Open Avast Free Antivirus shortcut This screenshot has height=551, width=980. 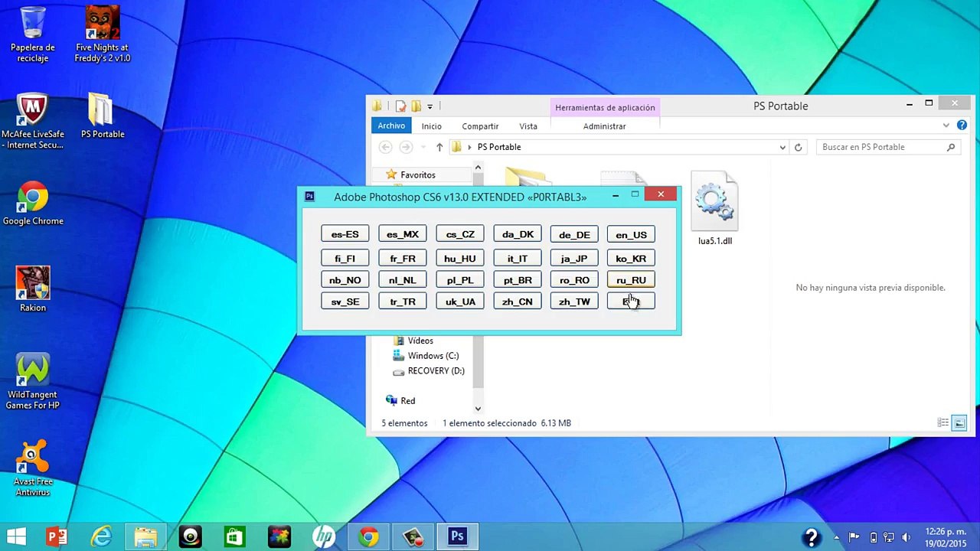click(x=33, y=468)
